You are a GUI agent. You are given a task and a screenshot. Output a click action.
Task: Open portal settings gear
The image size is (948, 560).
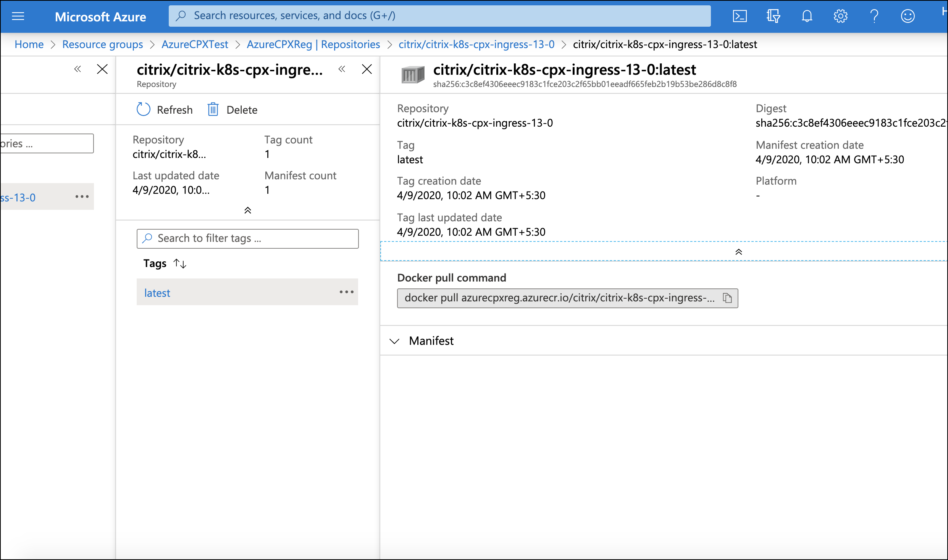tap(840, 16)
